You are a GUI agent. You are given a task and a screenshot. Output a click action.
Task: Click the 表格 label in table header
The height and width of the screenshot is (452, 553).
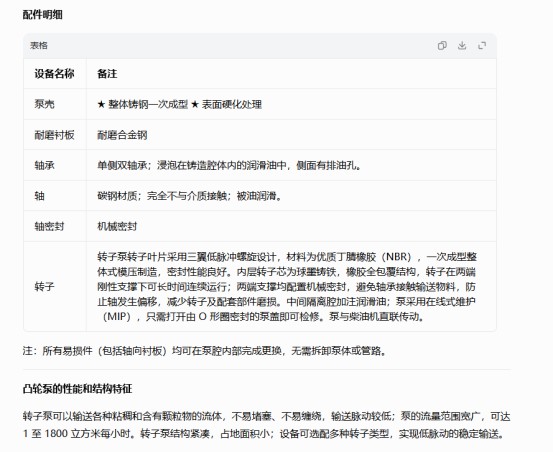click(39, 45)
